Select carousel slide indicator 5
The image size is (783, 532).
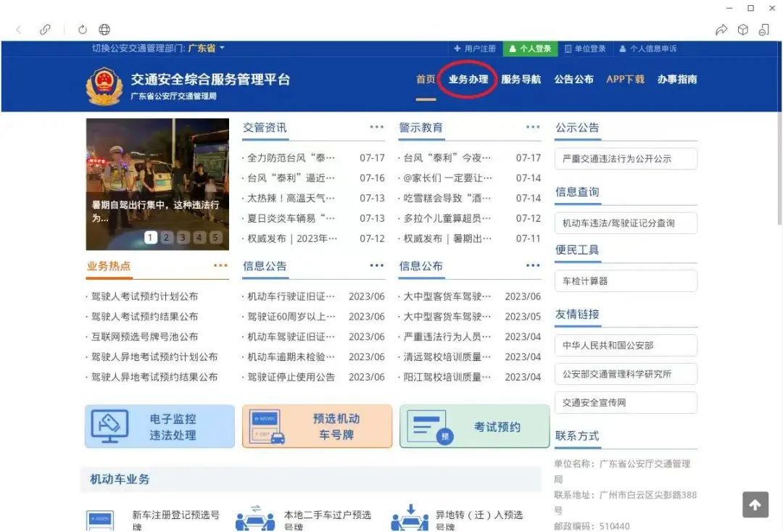215,238
